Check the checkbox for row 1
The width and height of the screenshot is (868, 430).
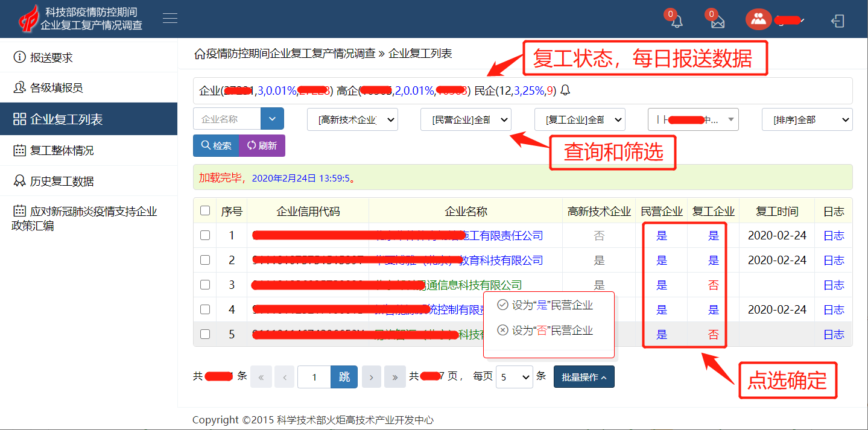pos(205,235)
